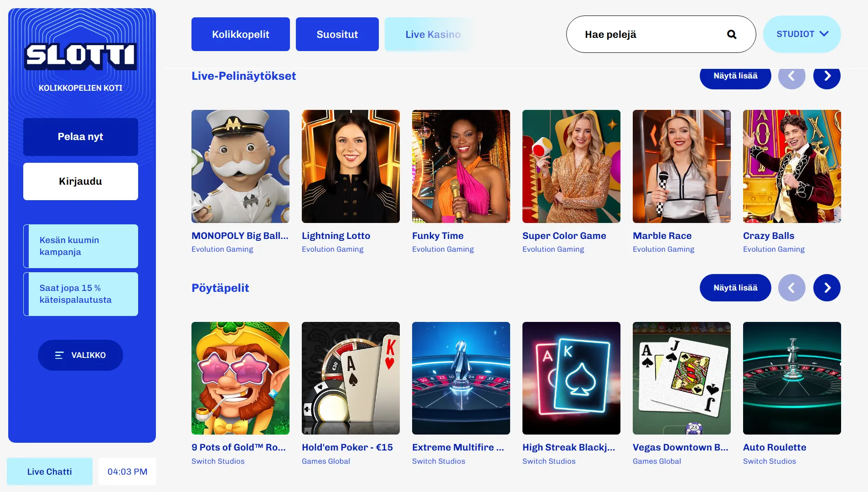This screenshot has width=868, height=492.
Task: Advance Pöytäpelit carousel with the right arrow
Action: (827, 288)
